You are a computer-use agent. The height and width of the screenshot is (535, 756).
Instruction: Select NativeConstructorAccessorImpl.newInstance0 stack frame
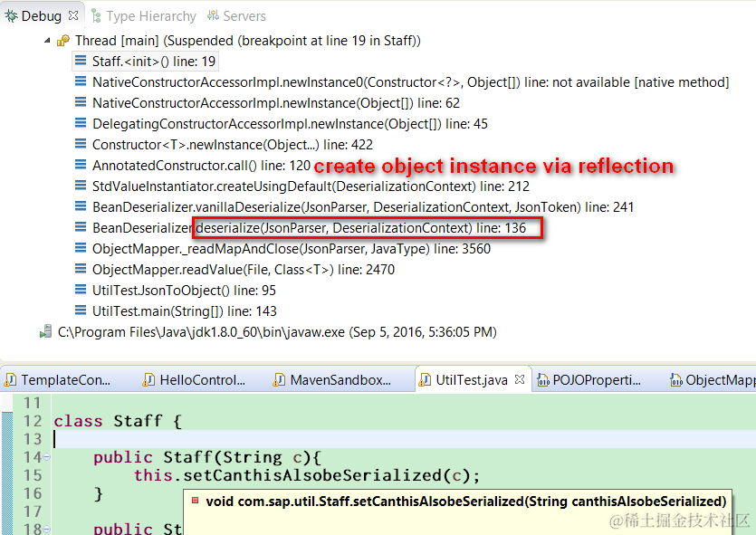point(410,82)
